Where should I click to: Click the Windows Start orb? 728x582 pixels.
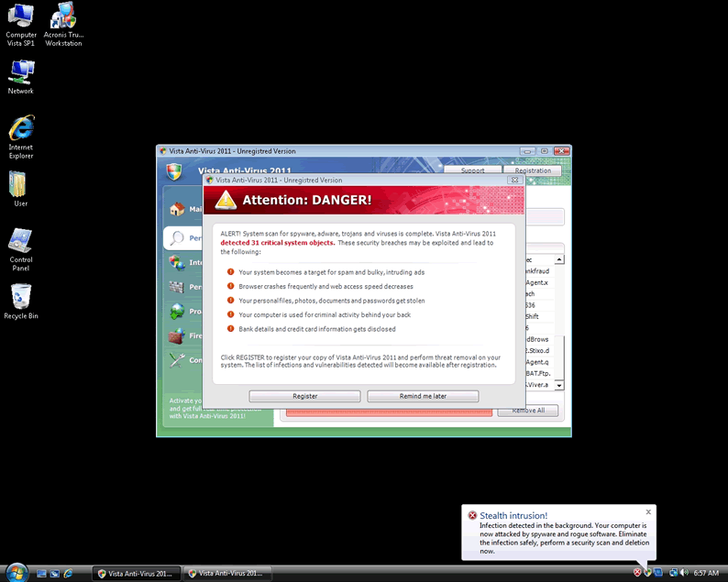point(15,573)
